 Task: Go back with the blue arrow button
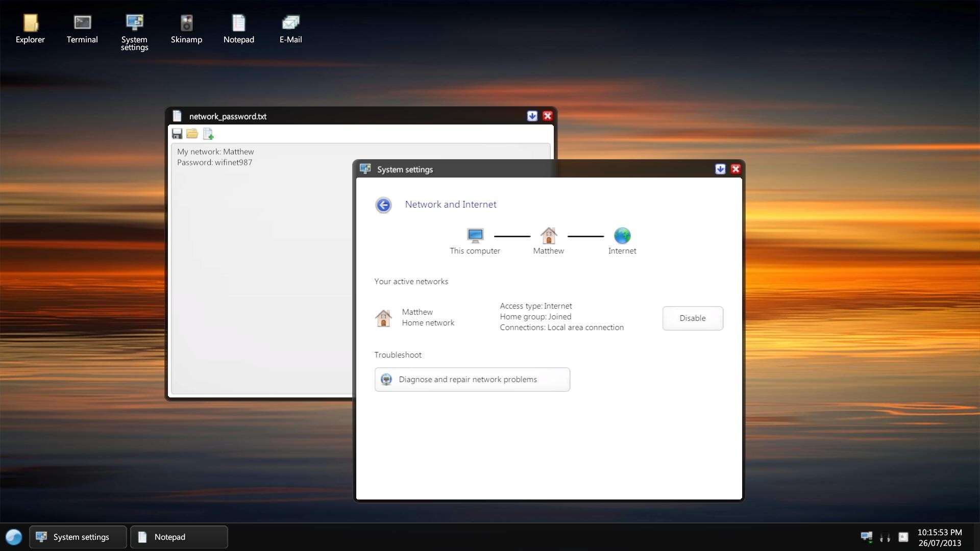(x=383, y=205)
